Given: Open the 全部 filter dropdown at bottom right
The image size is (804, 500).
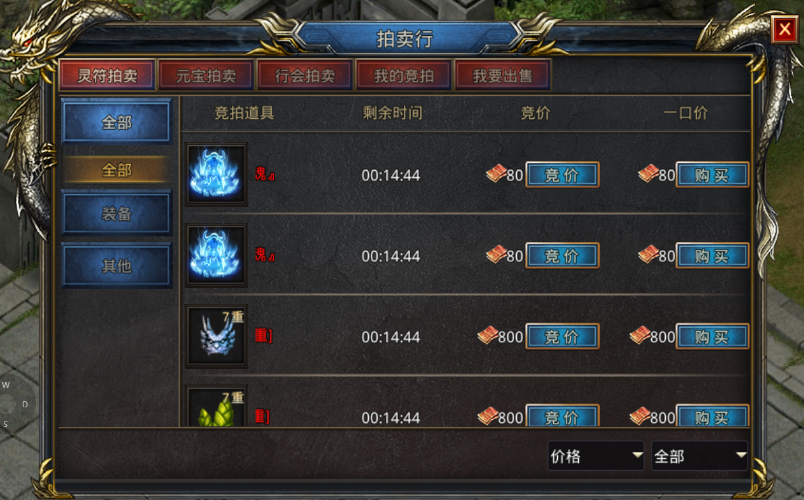Looking at the screenshot, I should pyautogui.click(x=699, y=455).
